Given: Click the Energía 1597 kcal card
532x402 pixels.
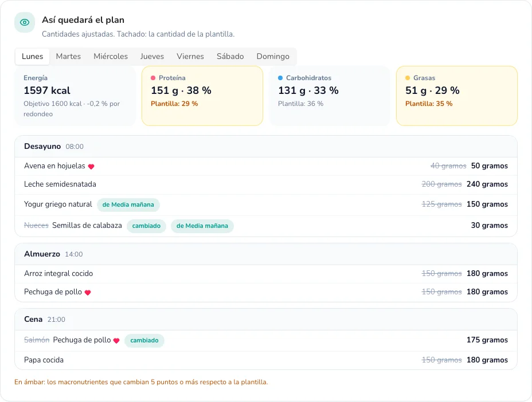Looking at the screenshot, I should coord(75,96).
